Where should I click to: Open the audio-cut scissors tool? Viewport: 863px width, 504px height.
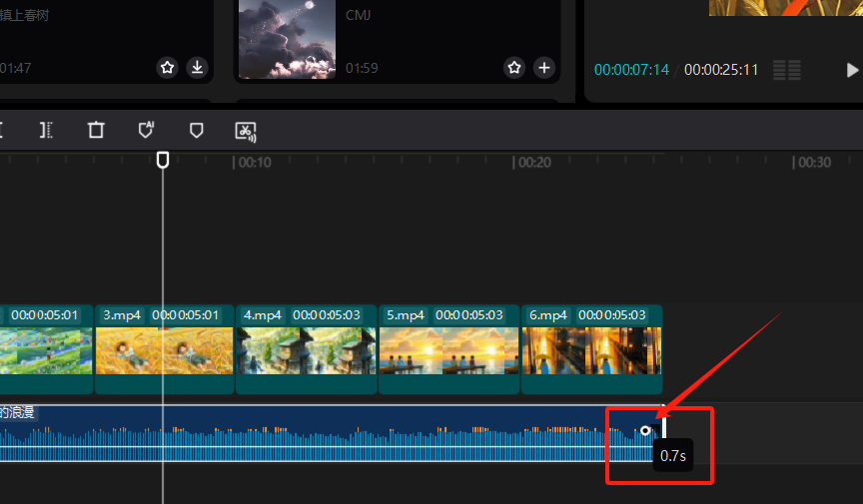click(246, 132)
